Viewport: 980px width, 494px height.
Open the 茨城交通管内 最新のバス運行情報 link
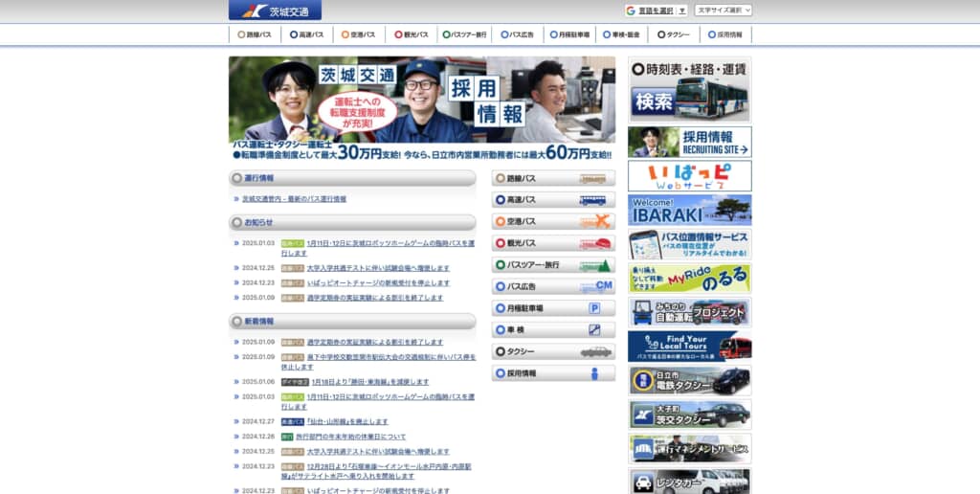pyautogui.click(x=294, y=199)
